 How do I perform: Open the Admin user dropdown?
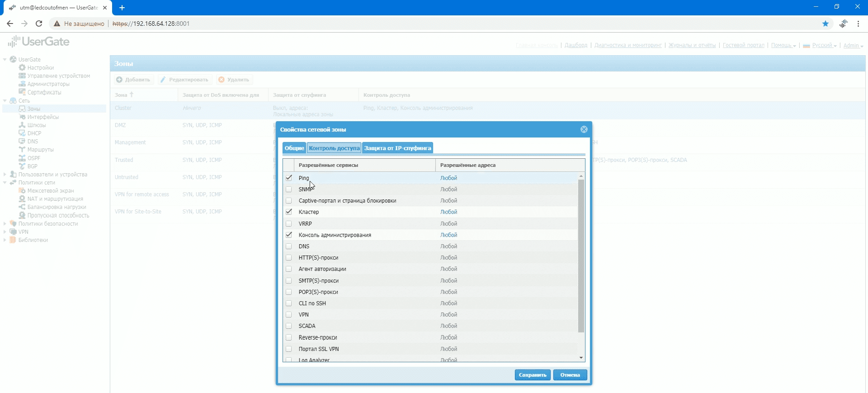[854, 45]
